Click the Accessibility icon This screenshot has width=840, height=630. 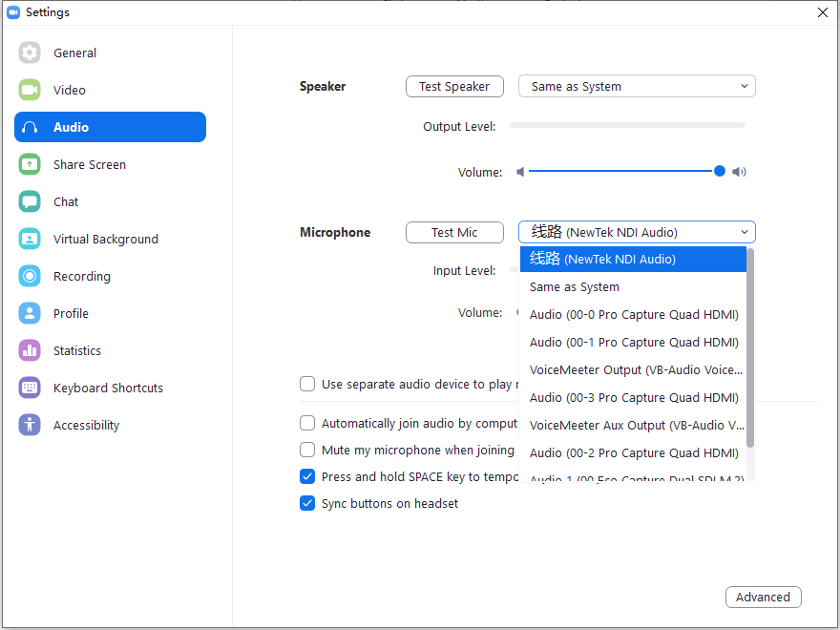coord(30,425)
